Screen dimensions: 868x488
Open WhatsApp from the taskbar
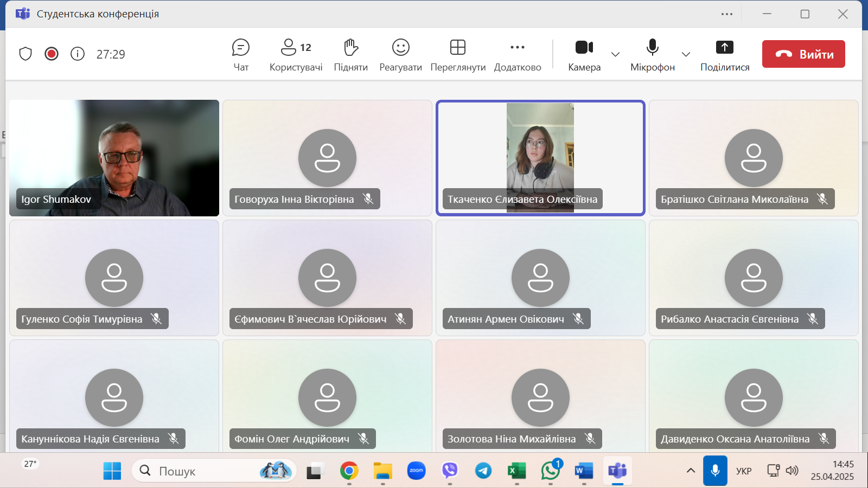coord(551,470)
